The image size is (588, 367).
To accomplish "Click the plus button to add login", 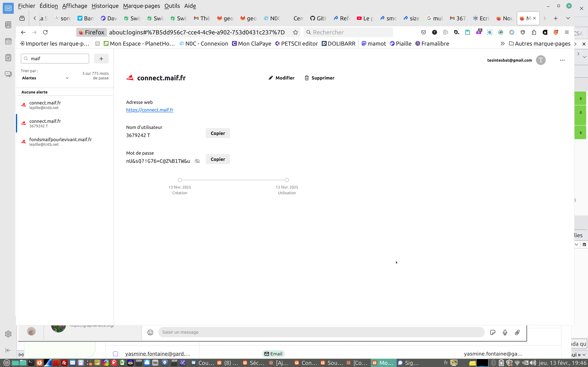I will coord(101,59).
